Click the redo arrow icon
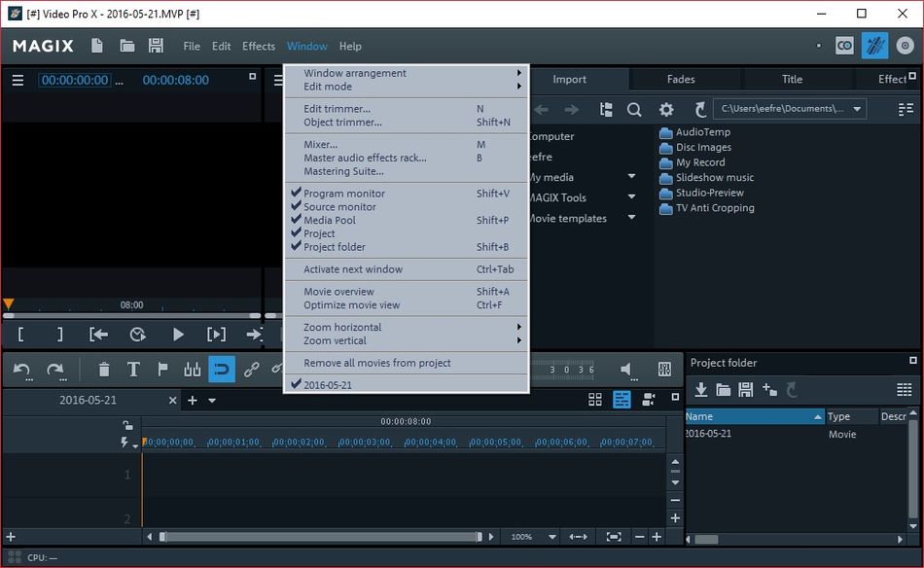 point(55,370)
